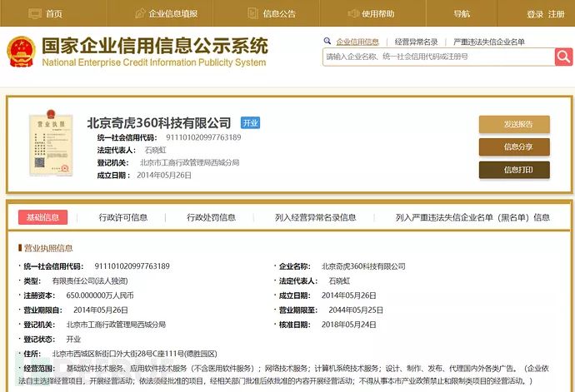
Task: Click the system title 国家企业信用信息公示系统
Action: (155, 46)
